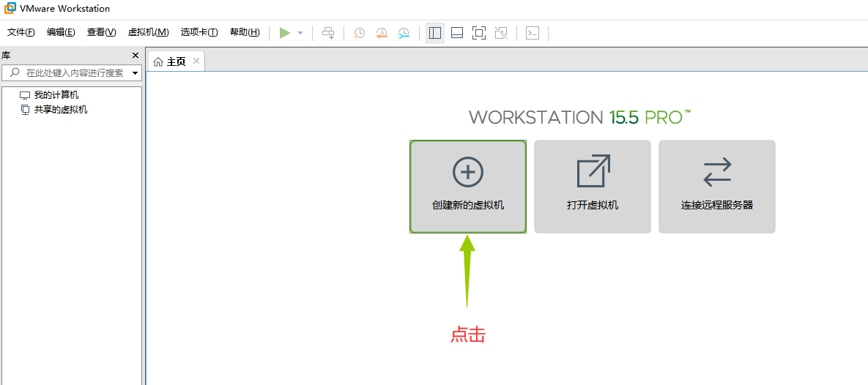This screenshot has height=385, width=868.
Task: Click the green Power On play button
Action: point(284,33)
